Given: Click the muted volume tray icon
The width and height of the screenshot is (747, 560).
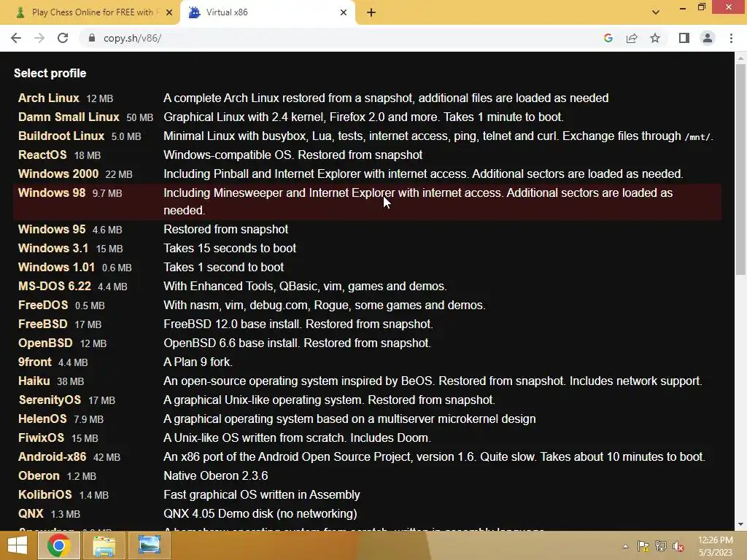Looking at the screenshot, I should click(x=678, y=547).
